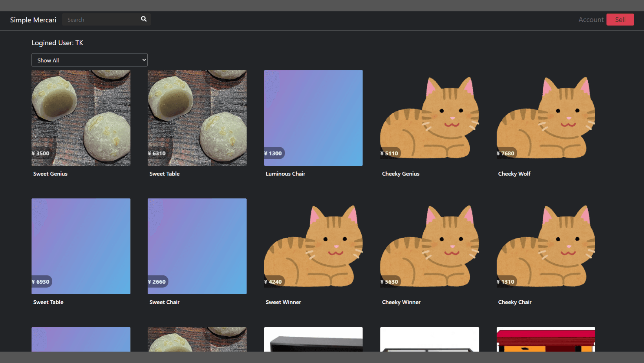This screenshot has width=644, height=363.
Task: Click the Logined User: TK label
Action: pyautogui.click(x=57, y=43)
